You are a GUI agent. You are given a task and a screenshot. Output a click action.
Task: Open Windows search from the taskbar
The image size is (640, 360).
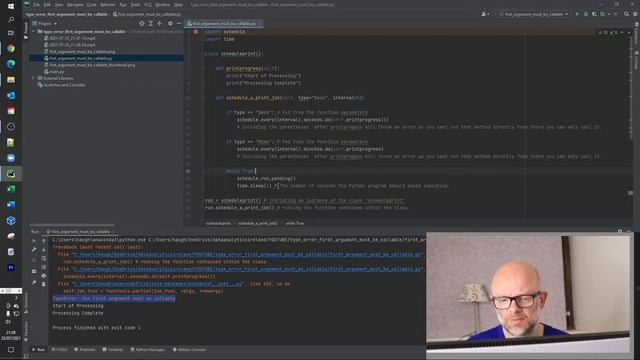click(11, 20)
